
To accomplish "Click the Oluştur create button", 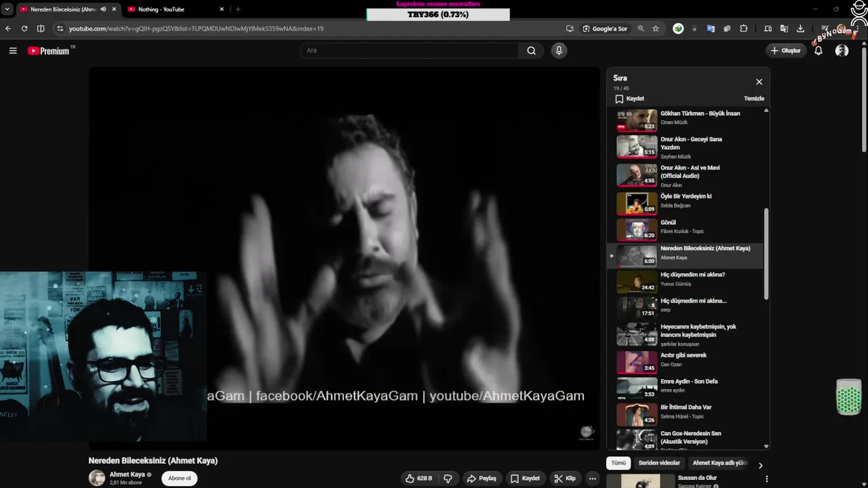I will click(x=785, y=51).
